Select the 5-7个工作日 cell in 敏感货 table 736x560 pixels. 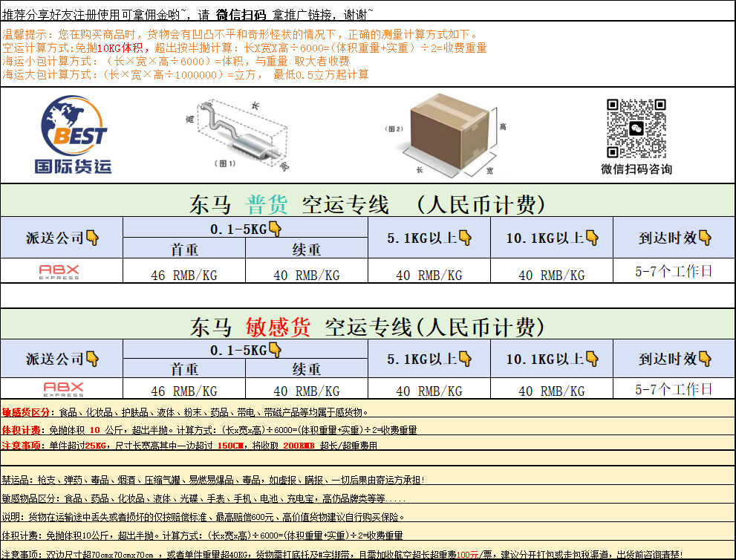tap(674, 389)
